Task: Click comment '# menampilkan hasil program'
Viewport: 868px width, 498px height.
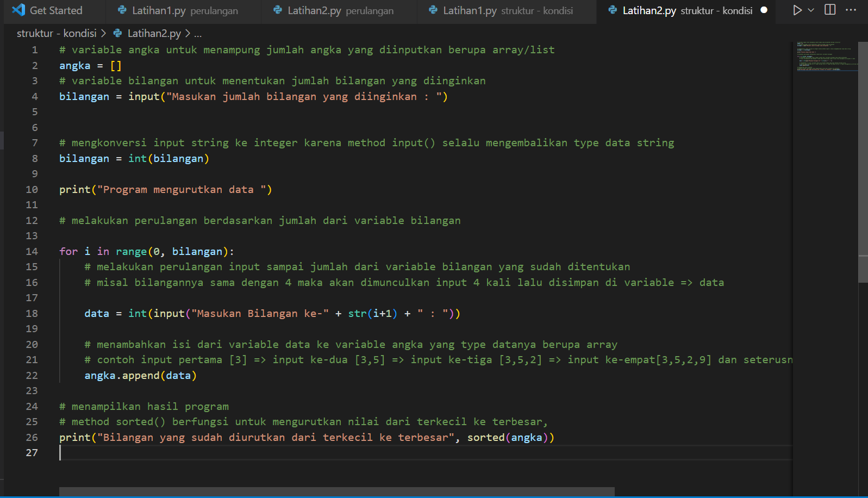Action: click(x=144, y=406)
